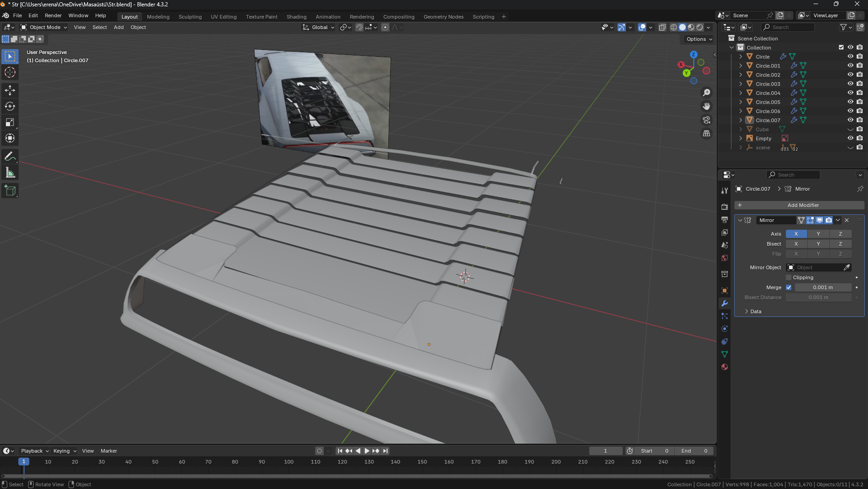Toggle Mirror Axis Z
868x489 pixels.
click(840, 234)
